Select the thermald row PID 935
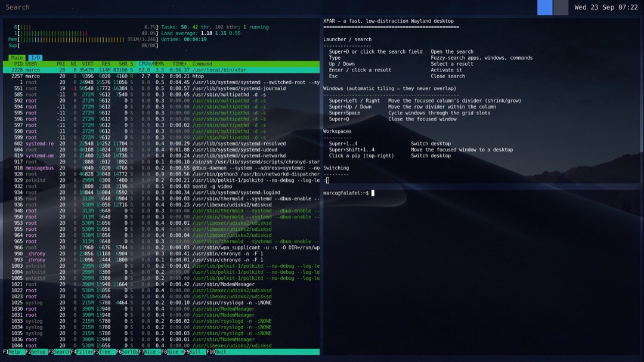Screen dimensions: 644x362 click(x=162, y=199)
